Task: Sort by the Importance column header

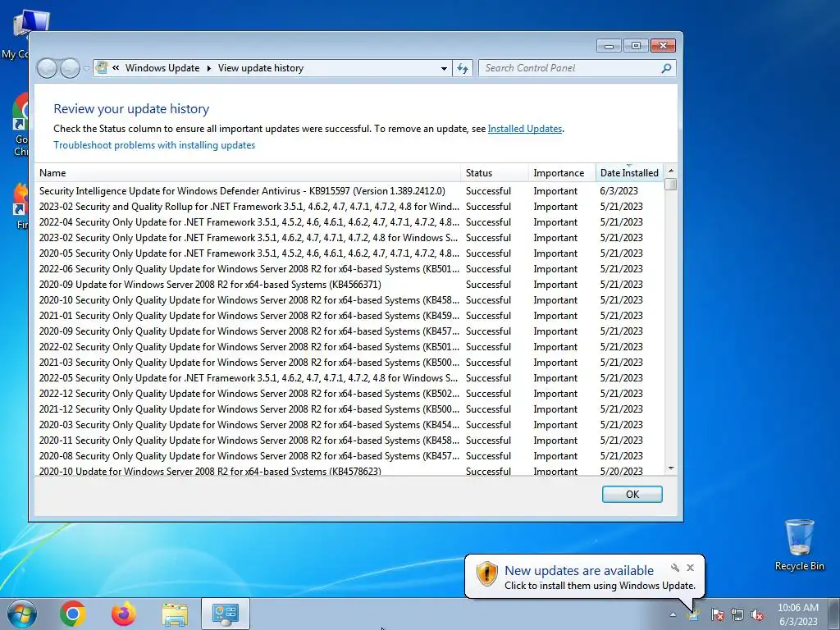Action: click(x=562, y=173)
